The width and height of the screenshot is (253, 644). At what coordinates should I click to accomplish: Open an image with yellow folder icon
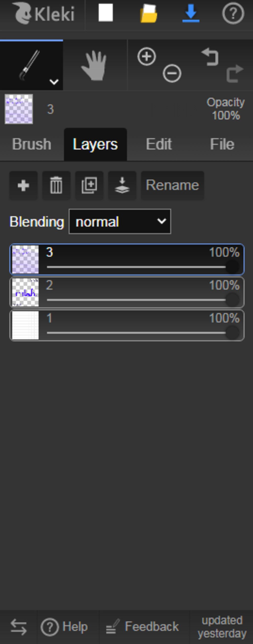pos(149,14)
